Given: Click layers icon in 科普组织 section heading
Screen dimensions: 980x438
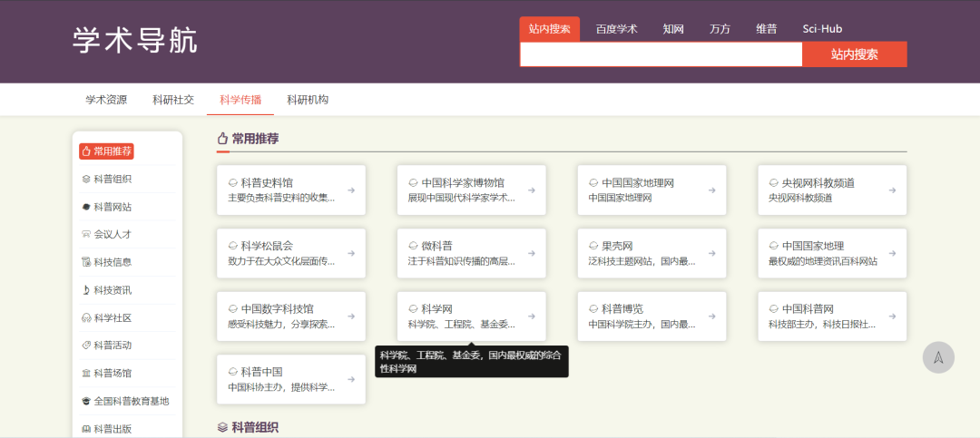Looking at the screenshot, I should [x=222, y=428].
